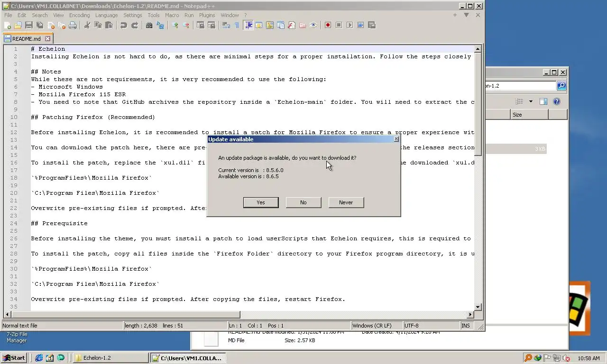Screen dimensions: 607x364
Task: Toggle Show All Characters pilcrow icon
Action: 237,25
